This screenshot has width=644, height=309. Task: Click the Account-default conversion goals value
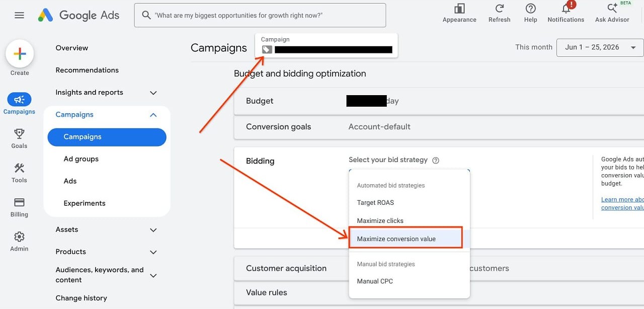tap(379, 127)
